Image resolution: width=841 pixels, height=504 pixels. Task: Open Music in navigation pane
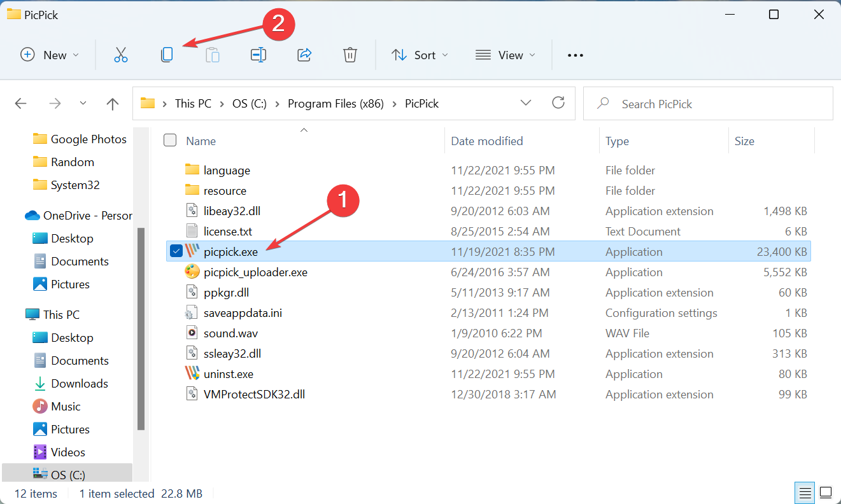click(57, 407)
